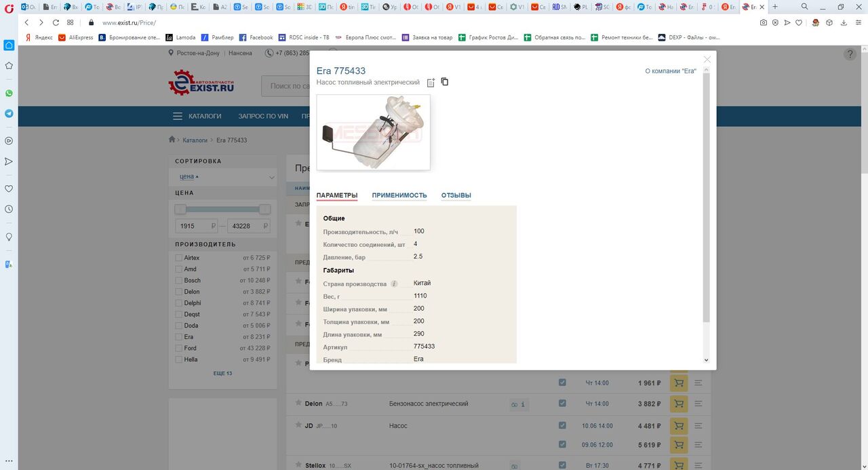Open the Каталоги breadcrumb link

tap(195, 140)
